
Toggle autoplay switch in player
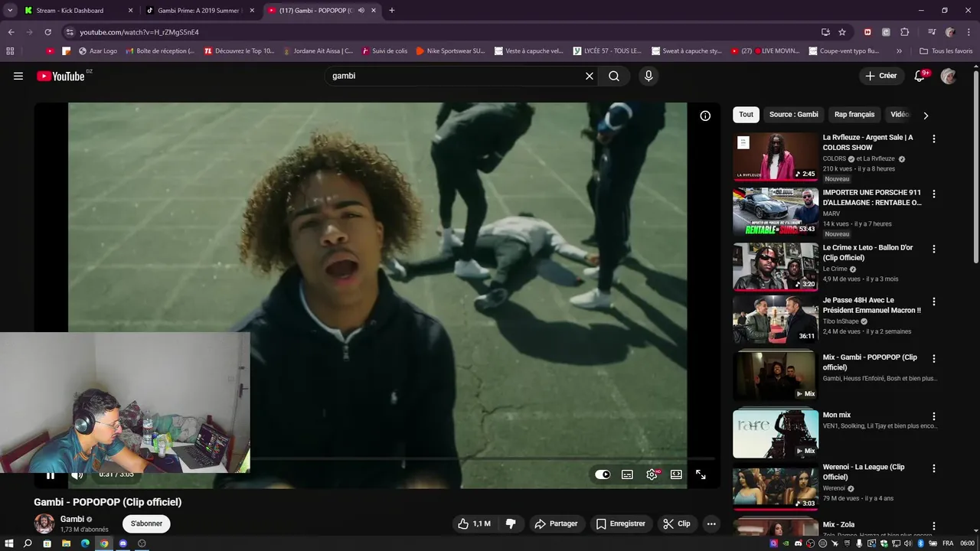pos(603,474)
